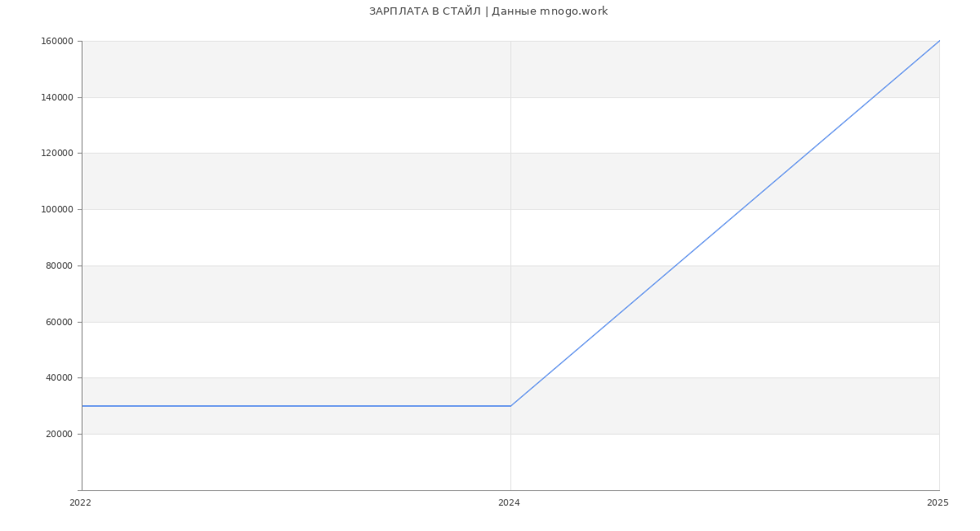This screenshot has height=531, width=980.
Task: Click the 2022 x-axis label
Action: point(80,503)
